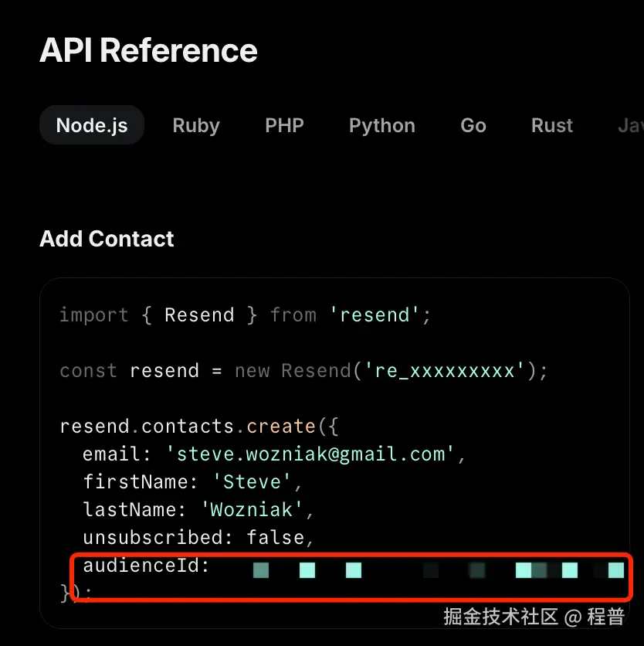Switch to the PHP tab
644x646 pixels.
[284, 125]
